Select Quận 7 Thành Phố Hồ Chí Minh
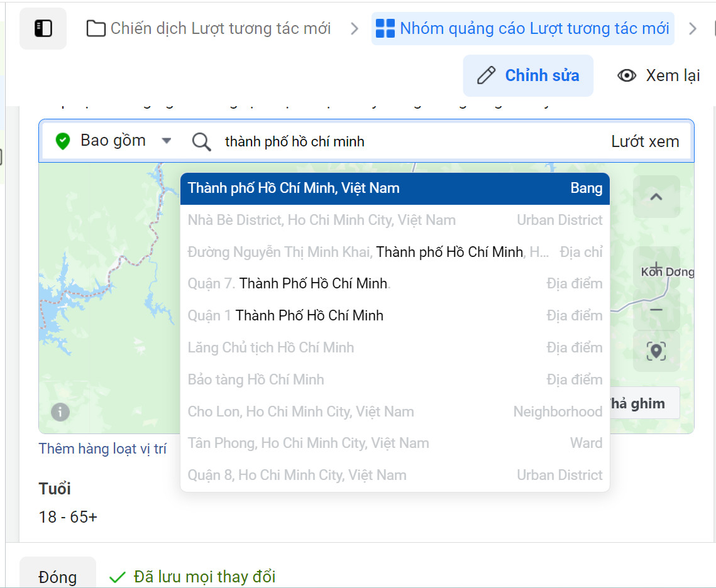Viewport: 716px width, 588px height. pyautogui.click(x=395, y=284)
